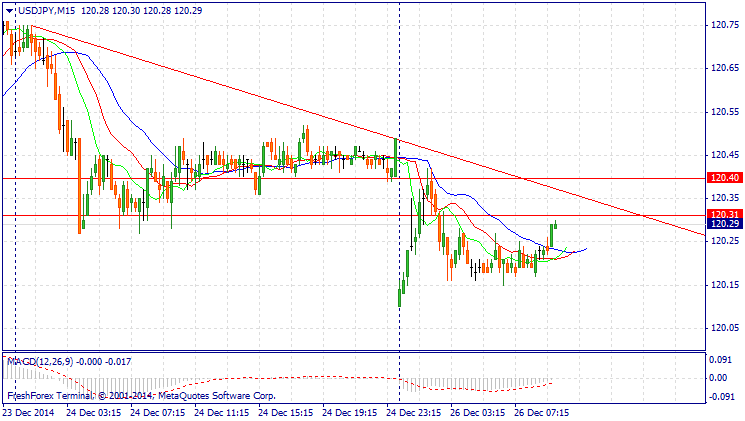745x421 pixels.
Task: Click the 120.05 price axis value
Action: coord(725,328)
